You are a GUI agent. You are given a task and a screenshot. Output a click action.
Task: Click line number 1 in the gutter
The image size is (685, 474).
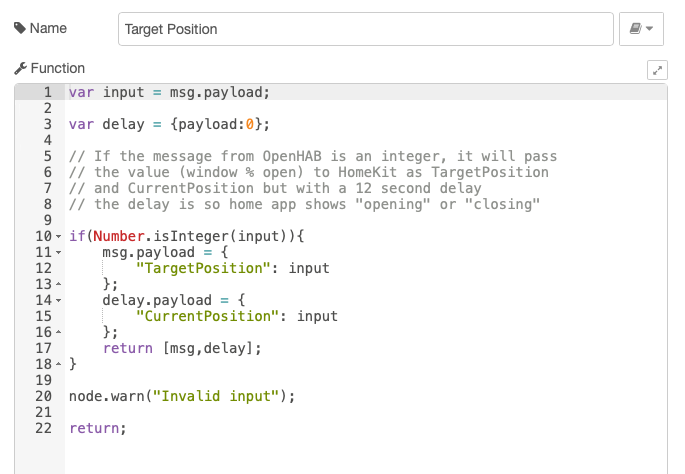[x=47, y=93]
